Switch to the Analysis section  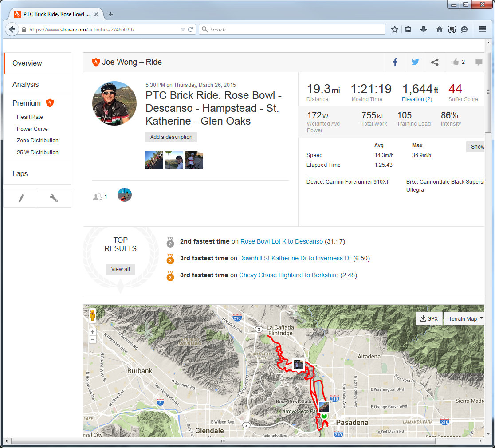point(26,84)
